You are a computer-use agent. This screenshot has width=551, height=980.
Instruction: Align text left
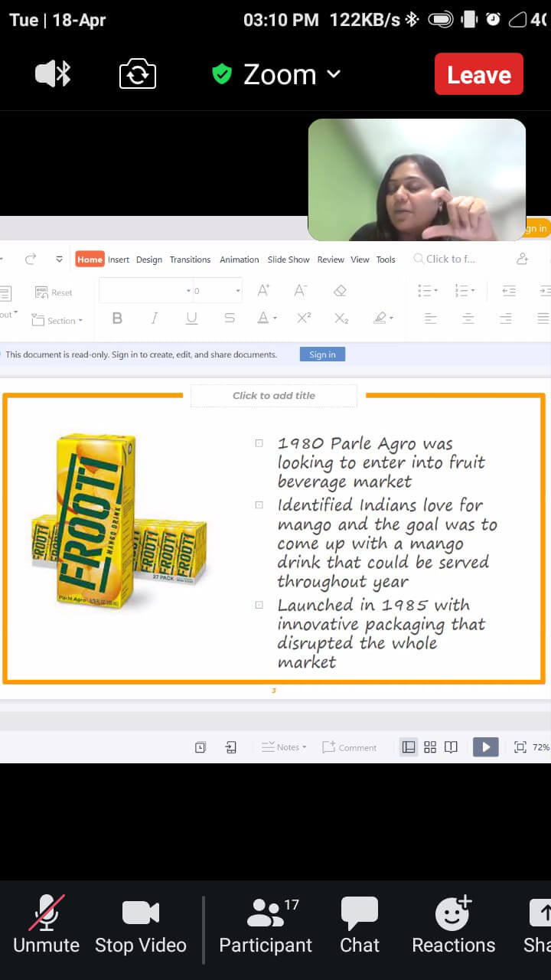(431, 318)
